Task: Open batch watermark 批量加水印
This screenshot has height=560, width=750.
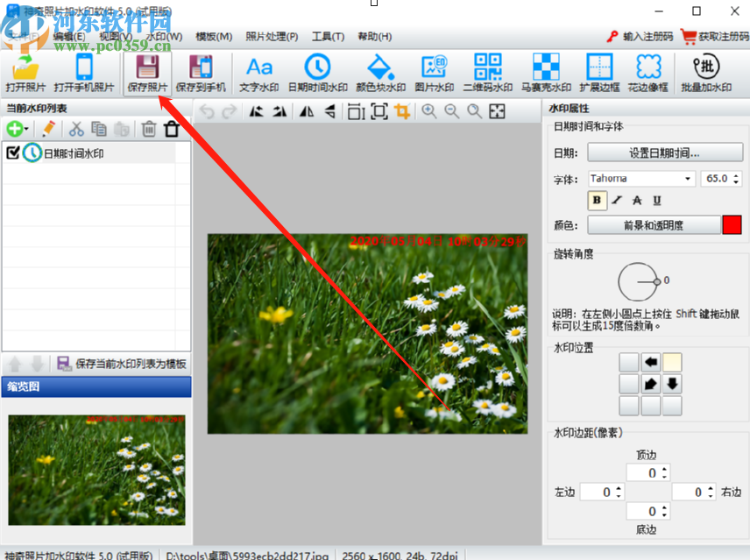Action: click(x=706, y=73)
